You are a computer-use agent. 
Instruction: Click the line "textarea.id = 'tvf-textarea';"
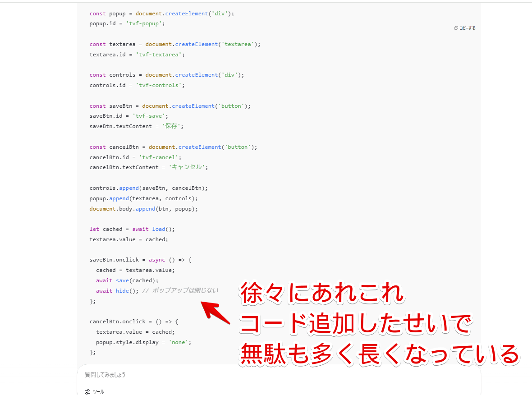pyautogui.click(x=137, y=55)
